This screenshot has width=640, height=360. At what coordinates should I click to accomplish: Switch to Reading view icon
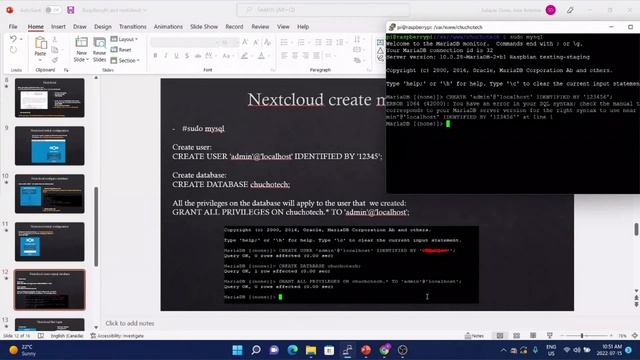(x=533, y=336)
